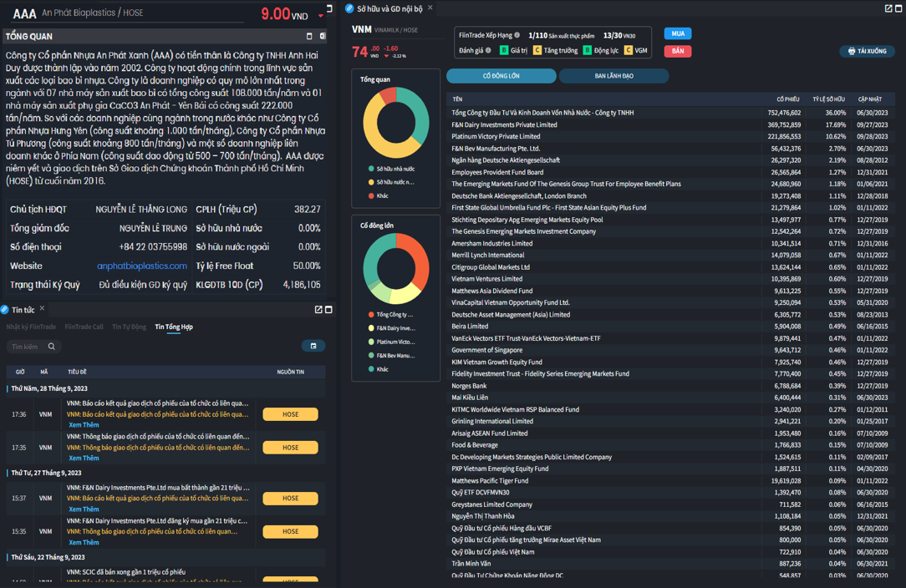Open the anphatbioplastics.com website link
The width and height of the screenshot is (906, 588).
141,266
